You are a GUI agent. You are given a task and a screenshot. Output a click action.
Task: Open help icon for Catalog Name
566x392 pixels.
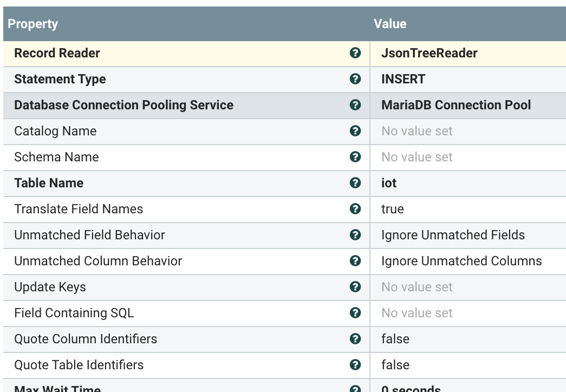point(355,131)
